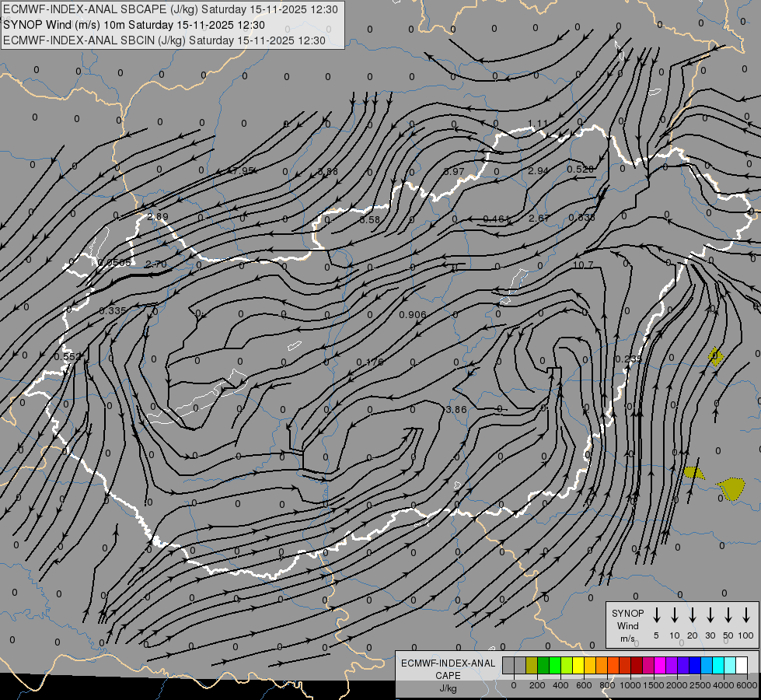Select the pure cyan CAPE legend swatch
The image size is (761, 700).
coord(718,665)
